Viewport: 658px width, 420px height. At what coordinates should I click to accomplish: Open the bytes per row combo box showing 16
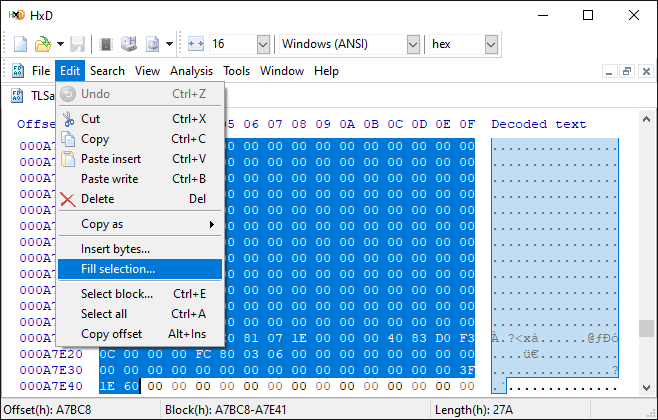click(240, 44)
